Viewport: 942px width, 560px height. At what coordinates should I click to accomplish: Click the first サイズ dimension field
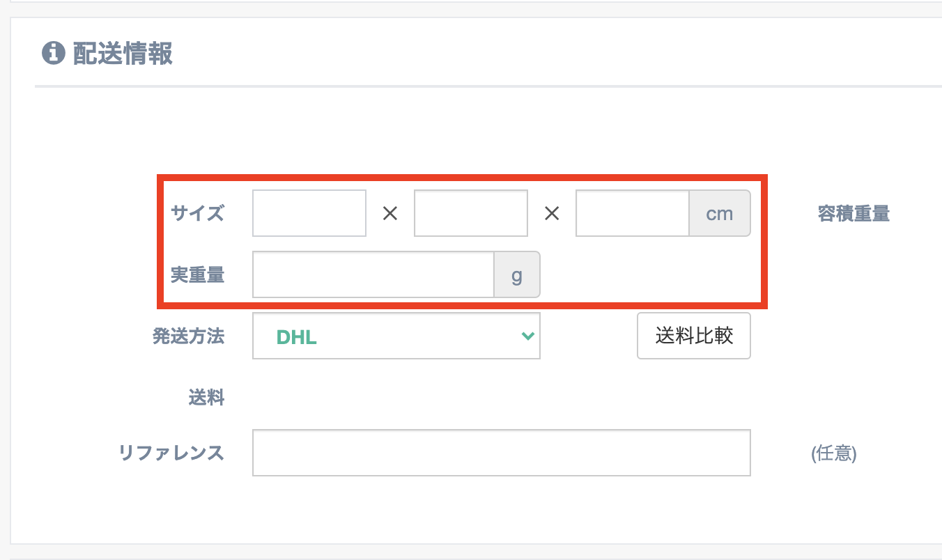click(x=309, y=213)
